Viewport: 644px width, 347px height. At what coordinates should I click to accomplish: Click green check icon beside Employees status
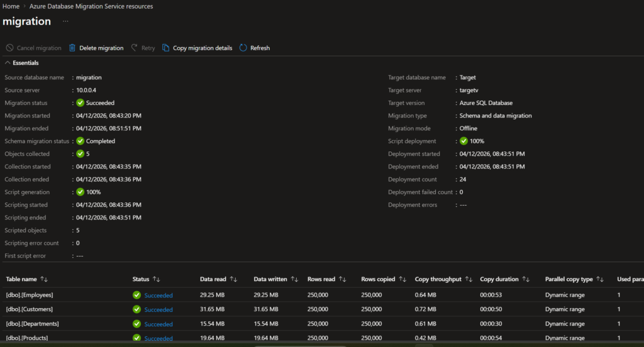[136, 295]
